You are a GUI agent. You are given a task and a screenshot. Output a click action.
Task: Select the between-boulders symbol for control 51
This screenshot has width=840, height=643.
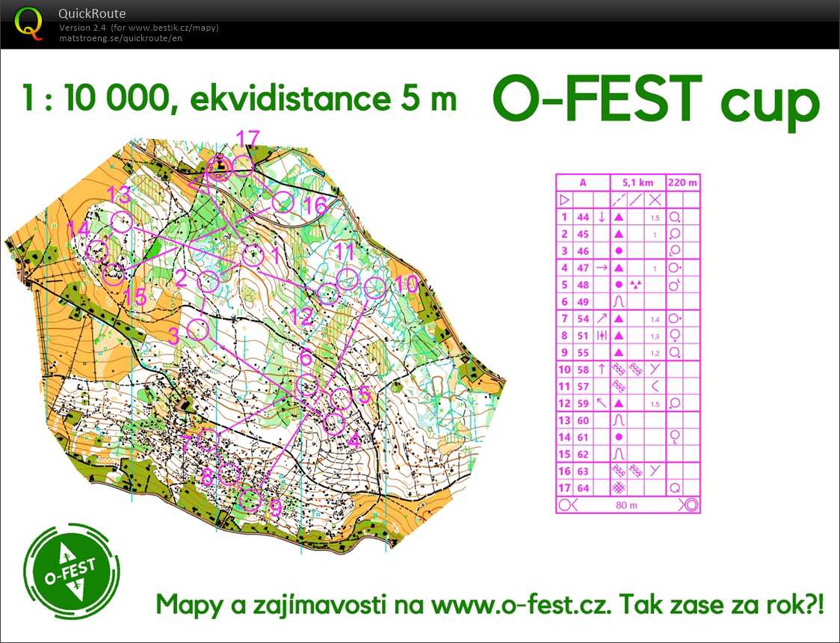[602, 335]
